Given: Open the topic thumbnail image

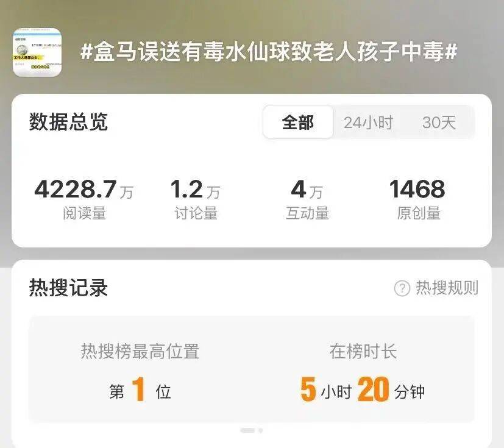Looking at the screenshot, I should pos(37,52).
